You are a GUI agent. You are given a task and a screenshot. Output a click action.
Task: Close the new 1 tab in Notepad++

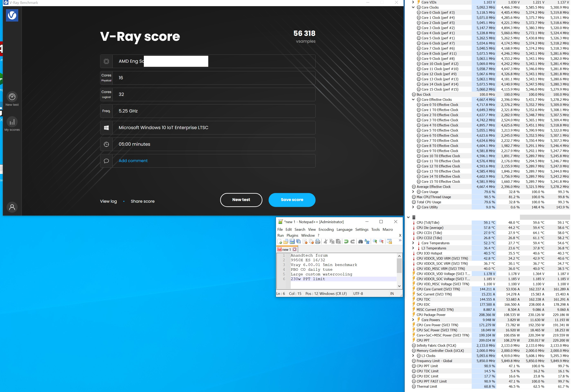tap(295, 249)
